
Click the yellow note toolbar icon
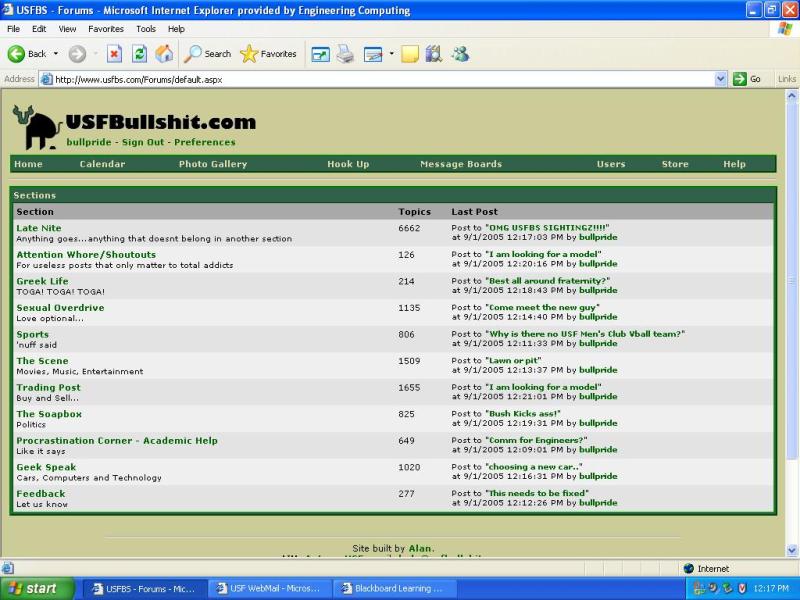tap(410, 54)
